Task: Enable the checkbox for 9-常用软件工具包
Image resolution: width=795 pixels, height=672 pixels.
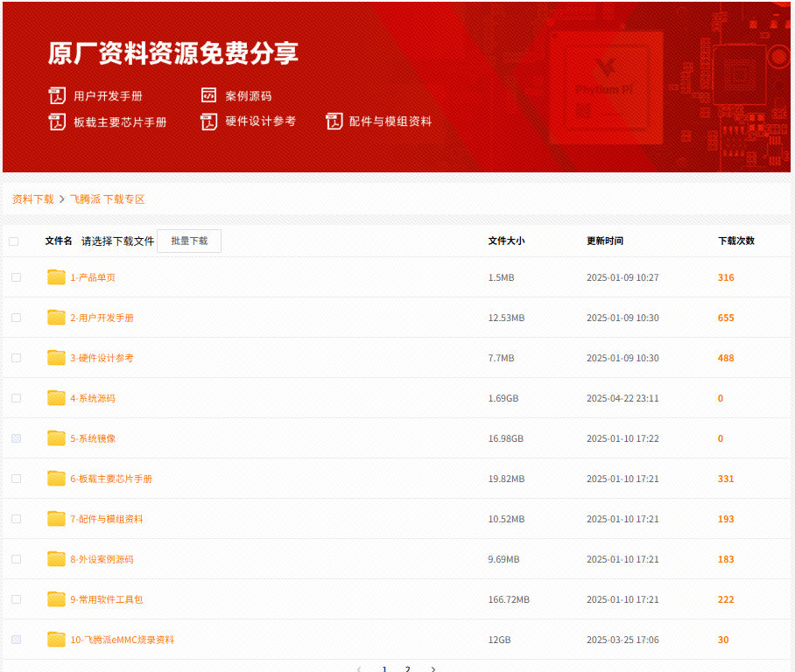Action: coord(17,599)
